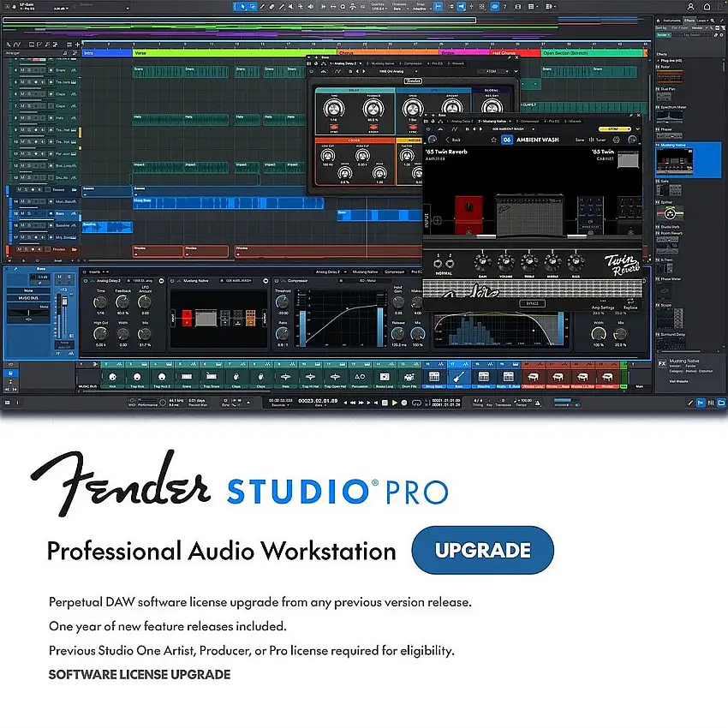Click the browser search magnifier icon
728x728 pixels.
[713, 21]
